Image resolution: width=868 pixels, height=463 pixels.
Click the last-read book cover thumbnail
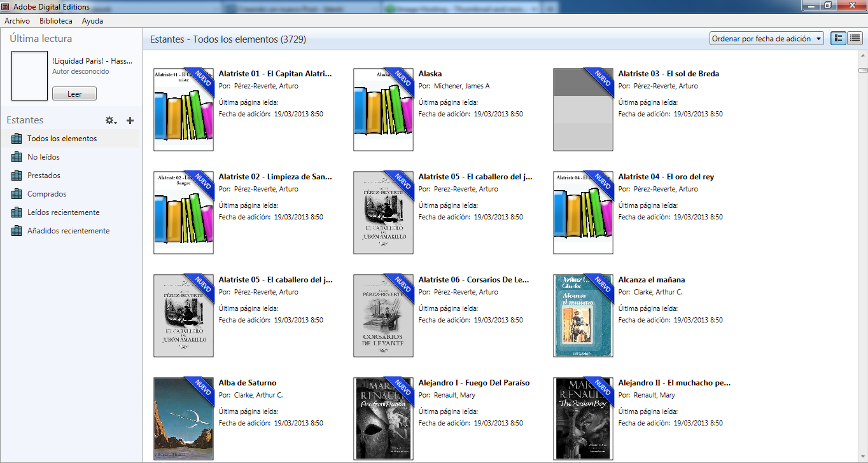click(x=30, y=76)
